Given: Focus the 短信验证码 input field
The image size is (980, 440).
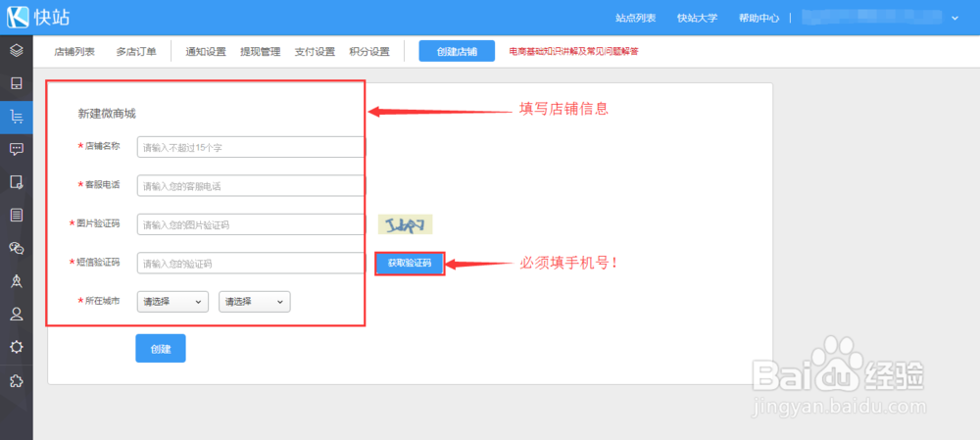Looking at the screenshot, I should point(251,264).
